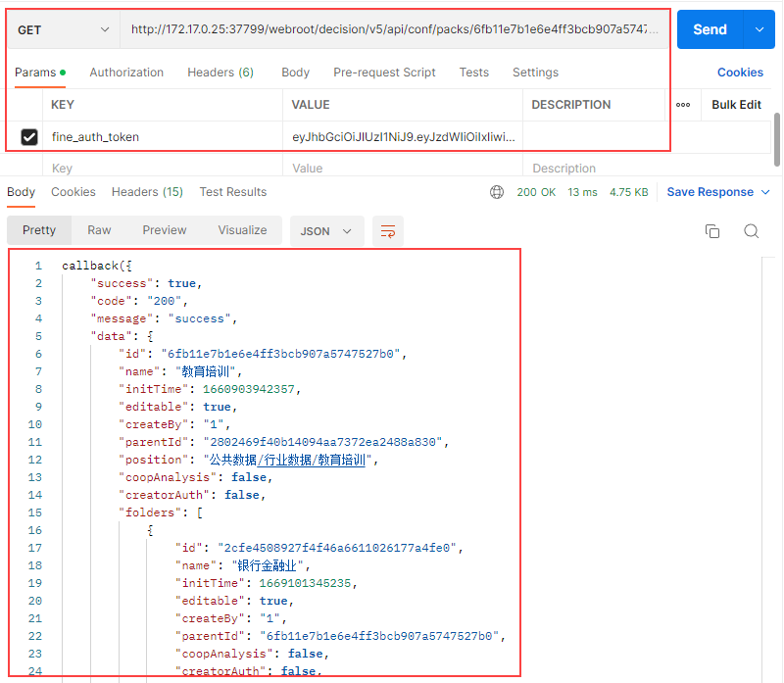The height and width of the screenshot is (683, 784).
Task: Open the GET method dropdown
Action: [x=64, y=30]
